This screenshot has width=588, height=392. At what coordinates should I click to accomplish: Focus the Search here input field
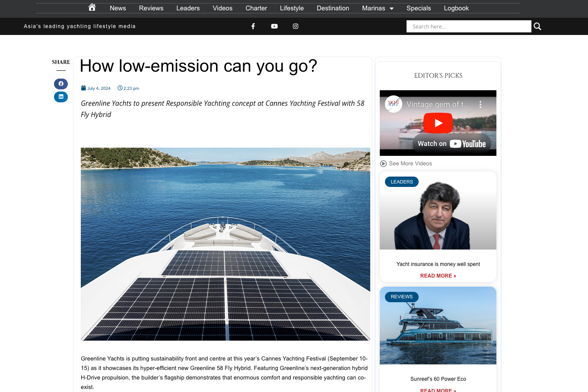469,26
